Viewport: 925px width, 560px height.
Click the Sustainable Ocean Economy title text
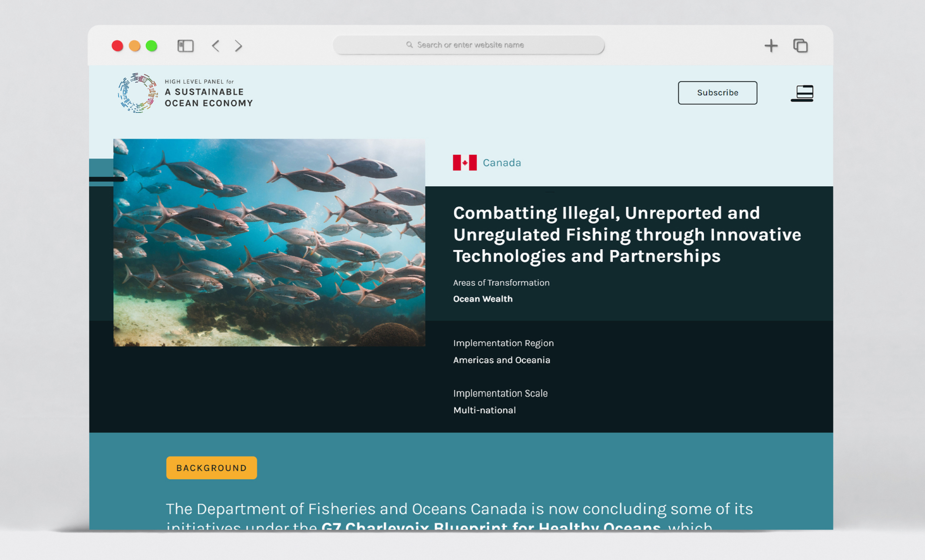pyautogui.click(x=208, y=97)
